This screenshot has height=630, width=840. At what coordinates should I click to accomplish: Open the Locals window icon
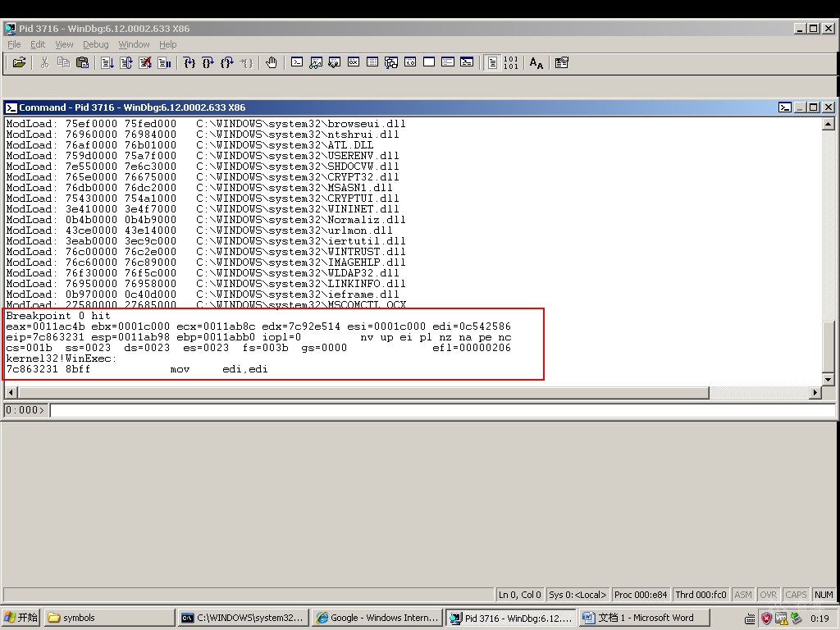coord(335,62)
